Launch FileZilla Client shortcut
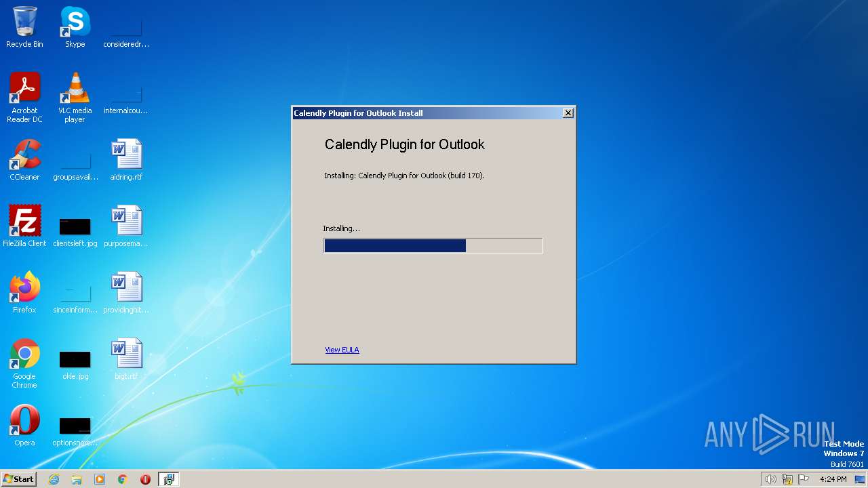This screenshot has width=868, height=488. coord(24,226)
